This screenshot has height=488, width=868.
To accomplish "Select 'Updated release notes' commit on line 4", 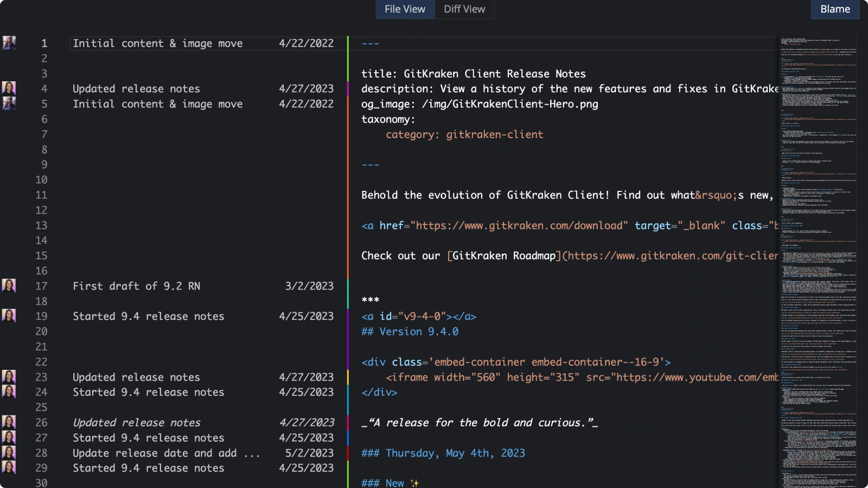I will coord(136,89).
